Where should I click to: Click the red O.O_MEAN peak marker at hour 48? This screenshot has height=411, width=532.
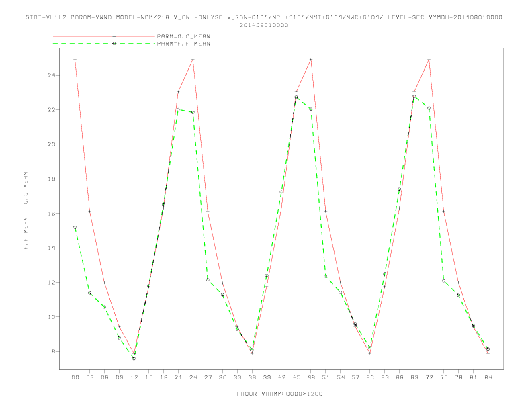point(311,60)
